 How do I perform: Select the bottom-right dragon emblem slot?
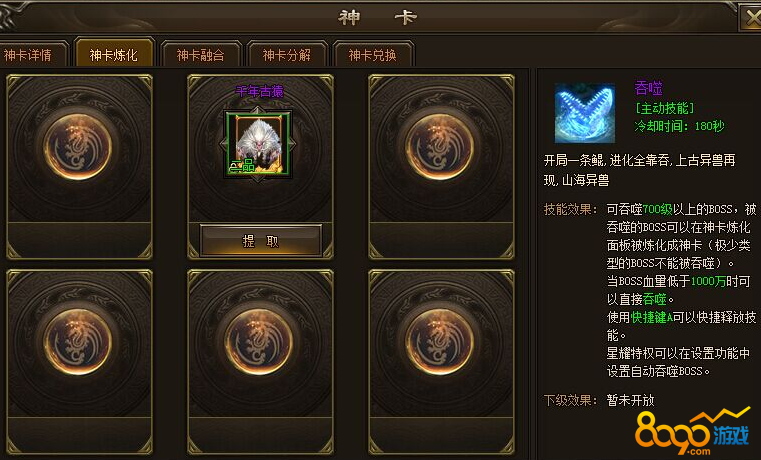pos(440,341)
